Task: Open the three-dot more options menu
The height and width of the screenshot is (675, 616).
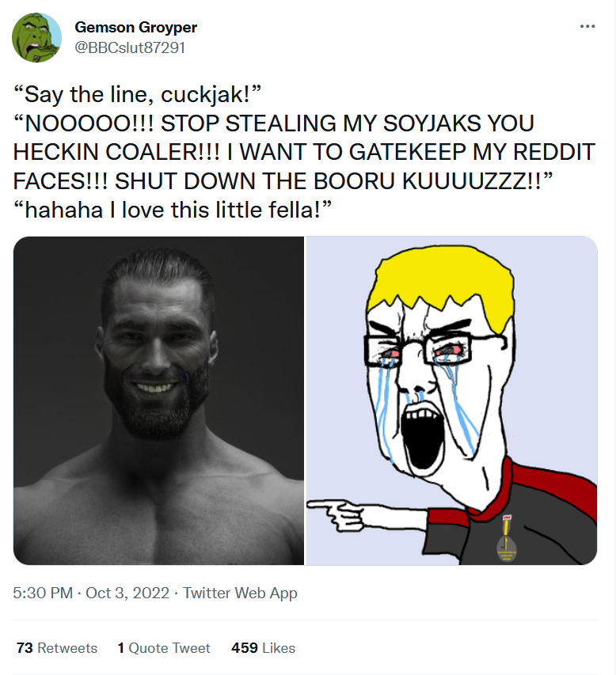Action: [587, 27]
